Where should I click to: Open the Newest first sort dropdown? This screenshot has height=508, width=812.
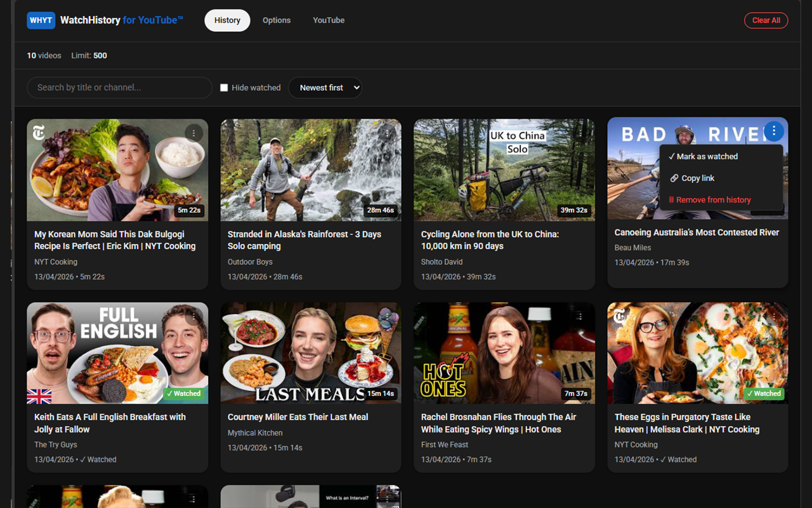[325, 88]
